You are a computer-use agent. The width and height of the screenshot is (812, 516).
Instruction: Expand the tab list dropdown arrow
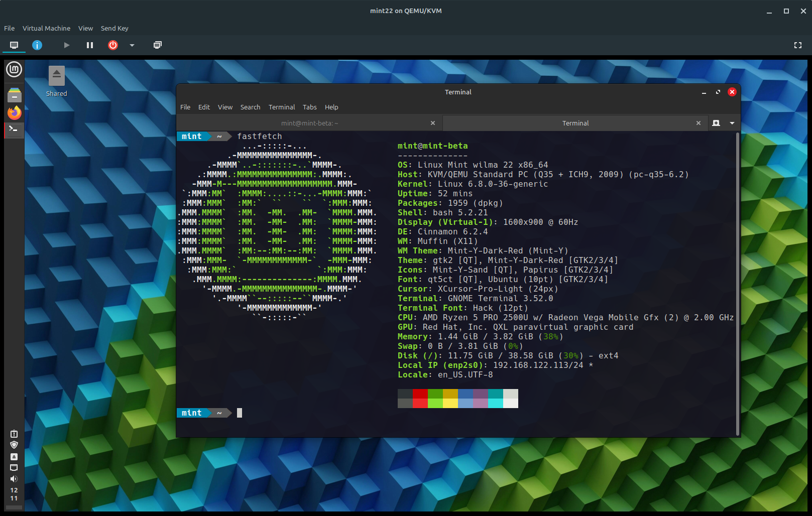click(732, 123)
